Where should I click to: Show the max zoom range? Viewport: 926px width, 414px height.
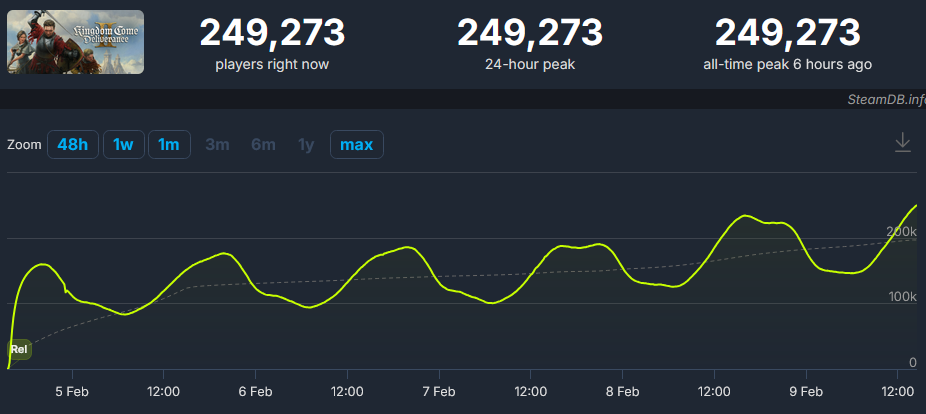click(356, 145)
